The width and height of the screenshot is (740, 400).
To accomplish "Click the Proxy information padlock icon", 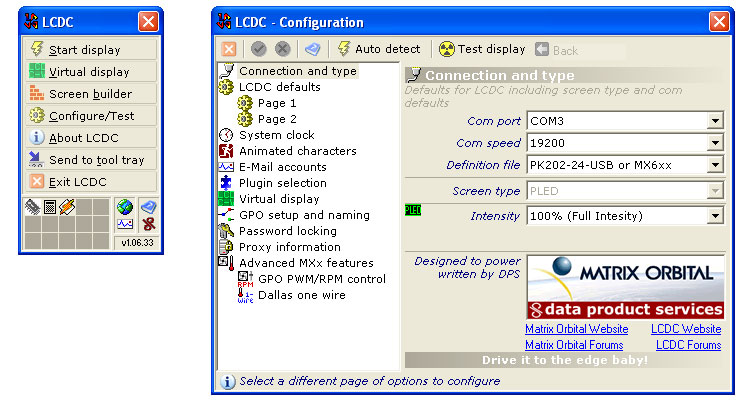I will (x=227, y=247).
